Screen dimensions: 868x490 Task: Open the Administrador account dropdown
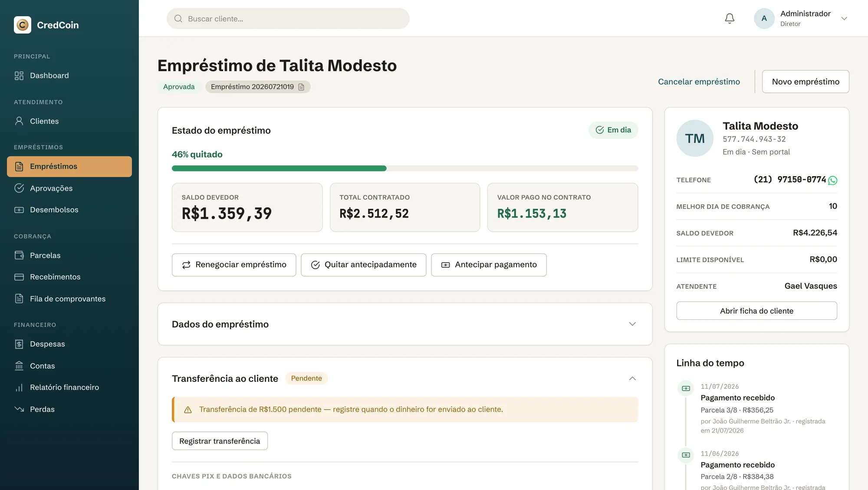[x=844, y=19]
